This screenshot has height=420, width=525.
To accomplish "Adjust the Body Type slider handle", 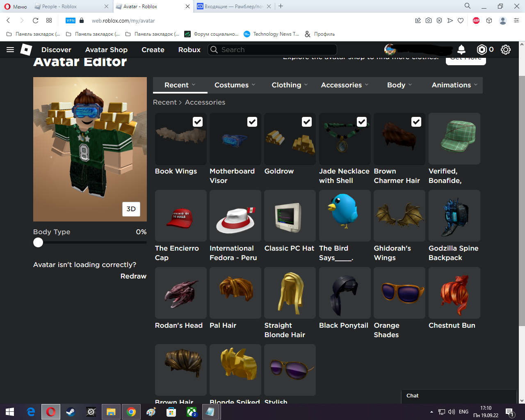I will pos(38,242).
